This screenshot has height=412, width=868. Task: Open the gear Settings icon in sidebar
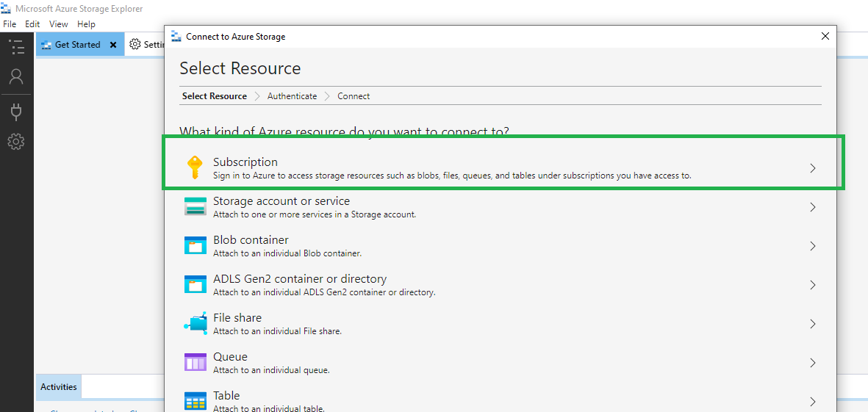click(16, 142)
